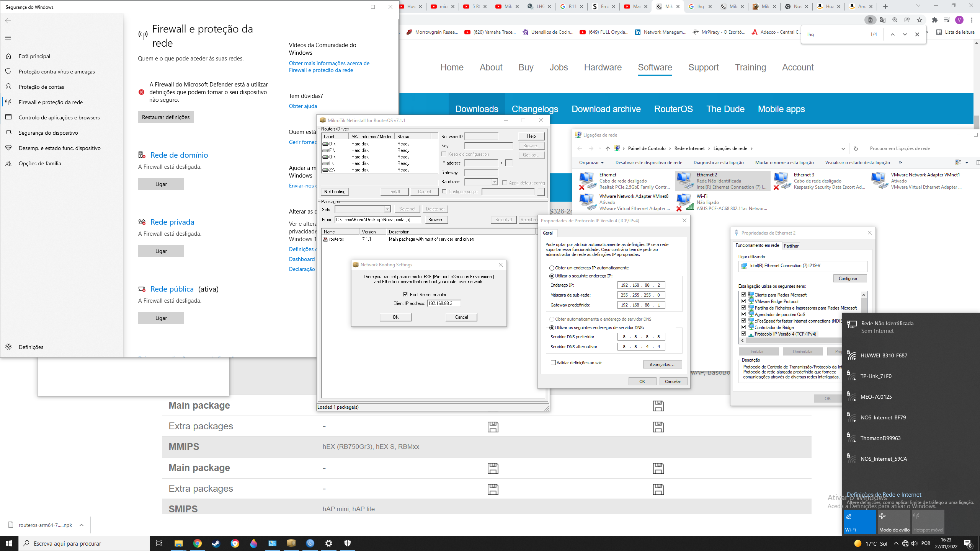
Task: Bookmark the page with the star icon
Action: (x=920, y=20)
